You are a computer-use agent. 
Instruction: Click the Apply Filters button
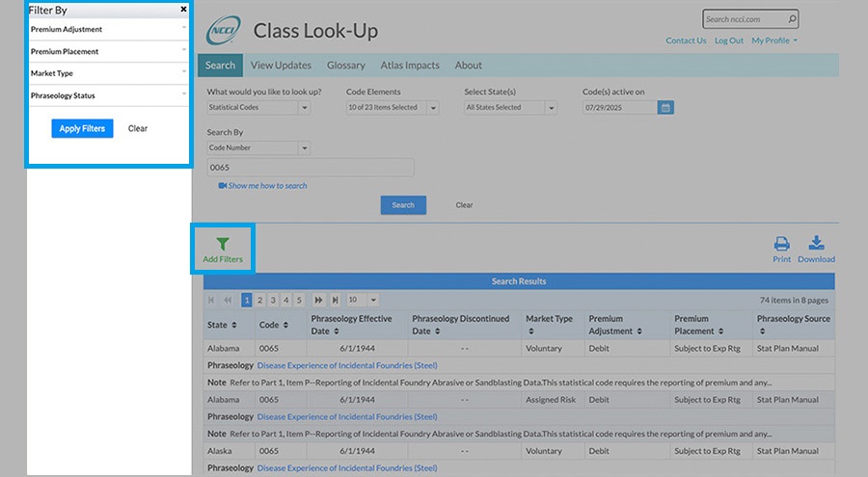(x=83, y=128)
